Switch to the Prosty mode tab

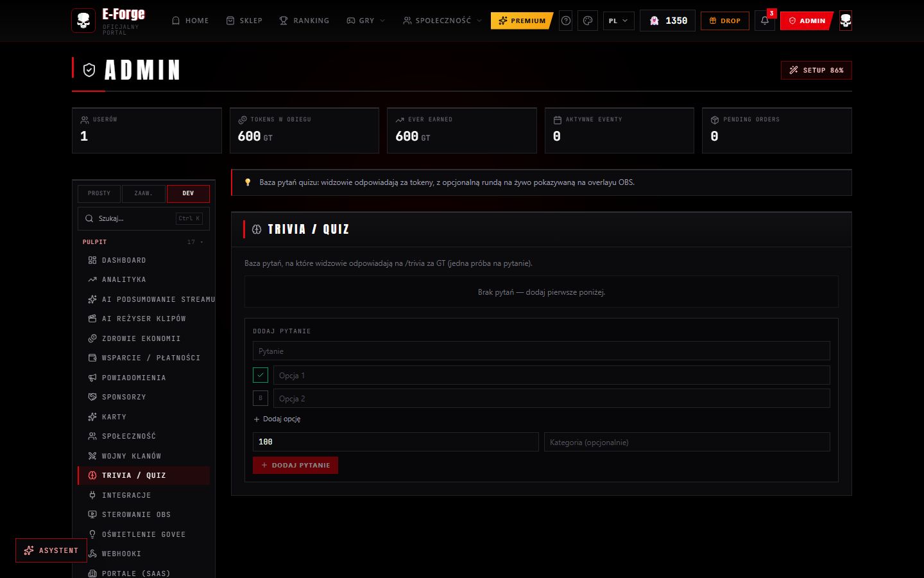99,193
